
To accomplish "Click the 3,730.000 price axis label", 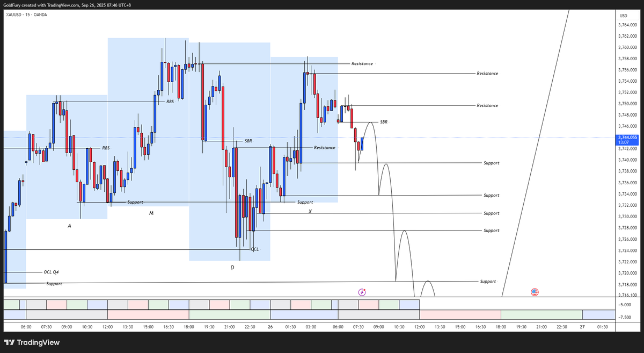I will click(627, 217).
